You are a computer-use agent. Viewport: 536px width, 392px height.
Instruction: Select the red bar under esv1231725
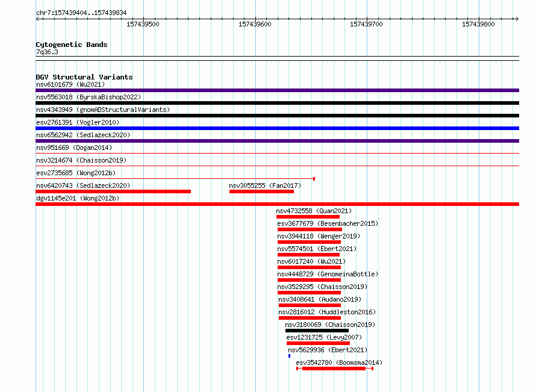click(318, 343)
